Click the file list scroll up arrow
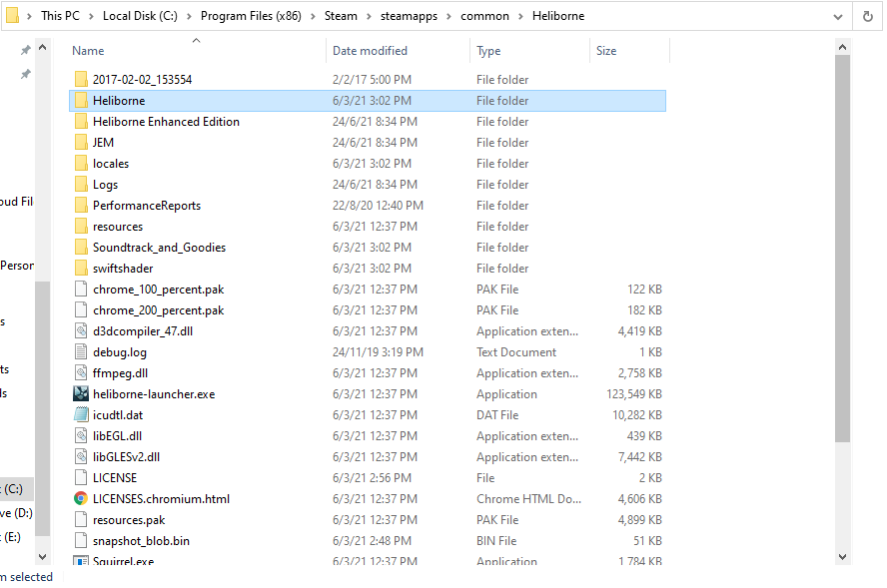 point(842,47)
